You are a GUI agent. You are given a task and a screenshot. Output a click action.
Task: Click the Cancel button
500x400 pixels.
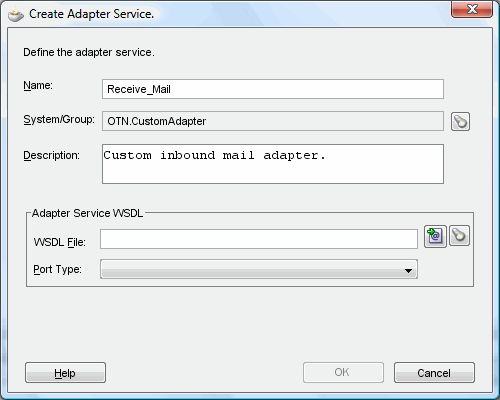point(434,373)
